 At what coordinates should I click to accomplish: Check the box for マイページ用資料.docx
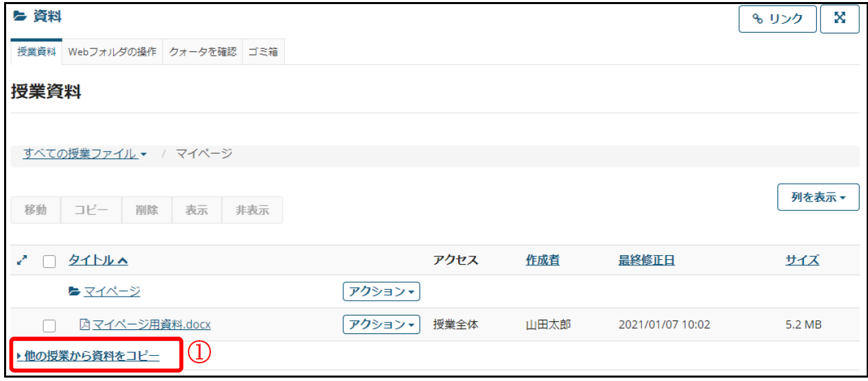click(49, 325)
